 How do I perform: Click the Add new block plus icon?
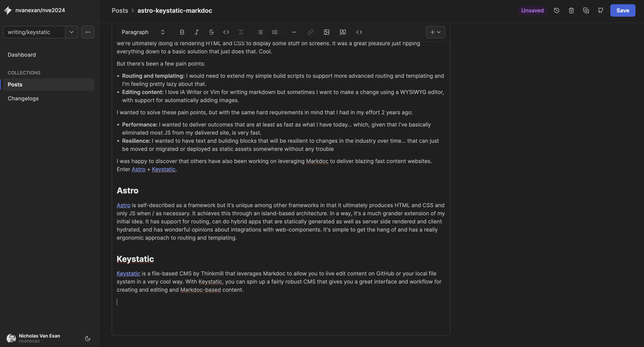click(x=432, y=32)
